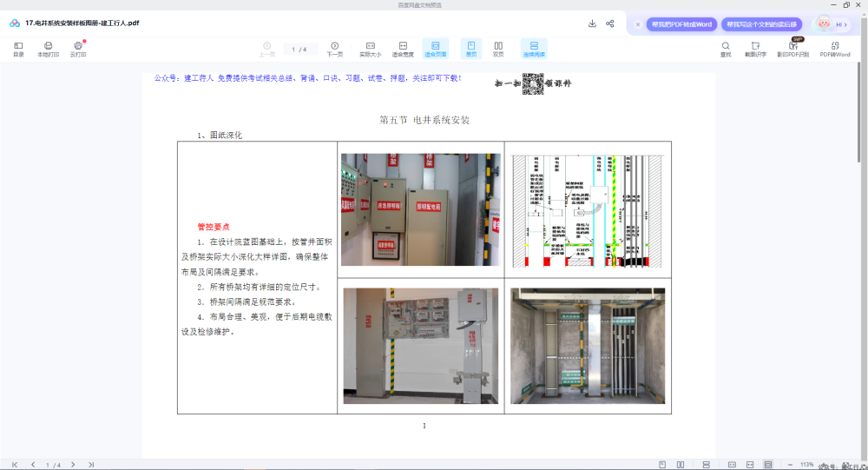This screenshot has height=470, width=868.
Task: Restore the window with title bar button
Action: [846, 4]
